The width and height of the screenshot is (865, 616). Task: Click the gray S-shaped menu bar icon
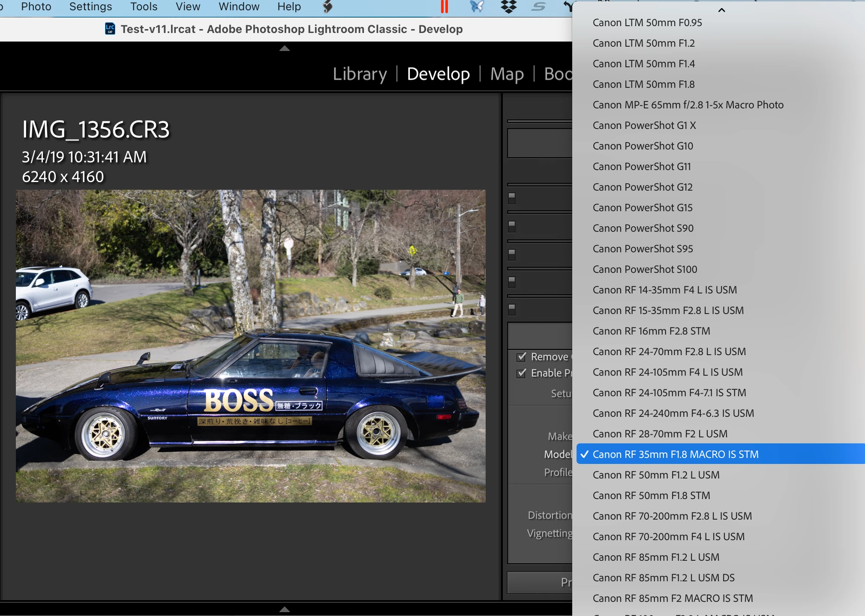tap(539, 6)
